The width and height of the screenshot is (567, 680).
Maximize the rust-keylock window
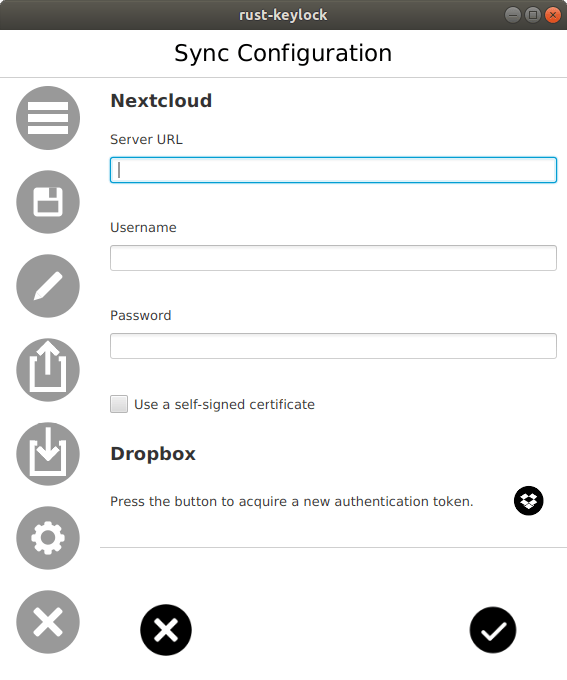tap(533, 15)
